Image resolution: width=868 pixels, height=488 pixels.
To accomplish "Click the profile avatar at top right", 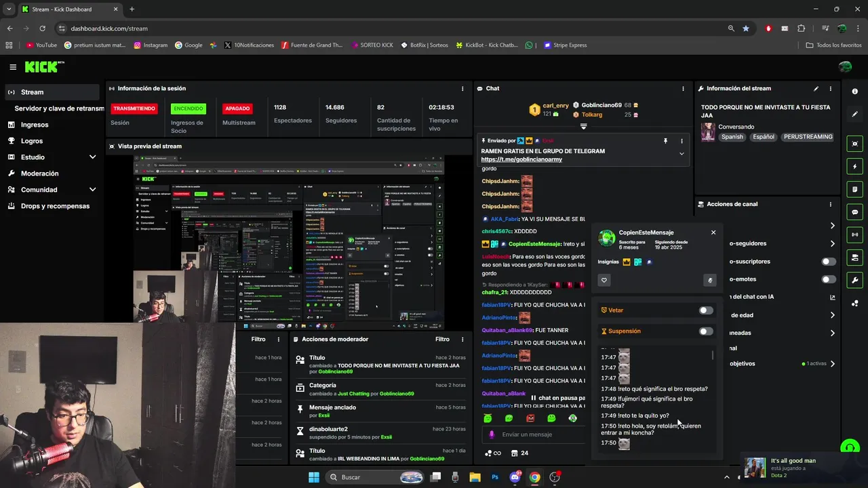I will [x=845, y=66].
